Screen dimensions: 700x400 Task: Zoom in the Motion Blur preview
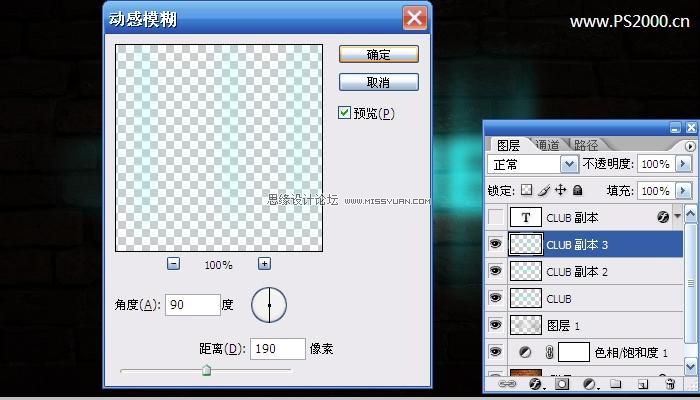(264, 264)
